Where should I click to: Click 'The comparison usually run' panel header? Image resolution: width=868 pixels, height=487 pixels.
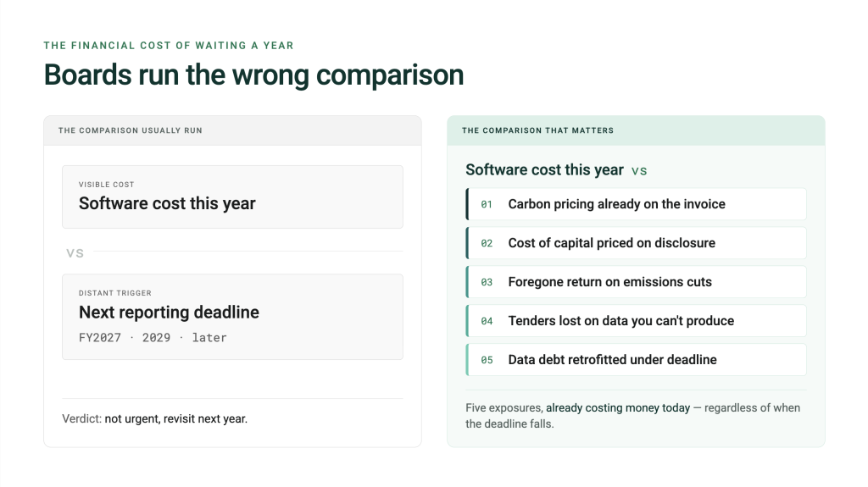(232, 130)
